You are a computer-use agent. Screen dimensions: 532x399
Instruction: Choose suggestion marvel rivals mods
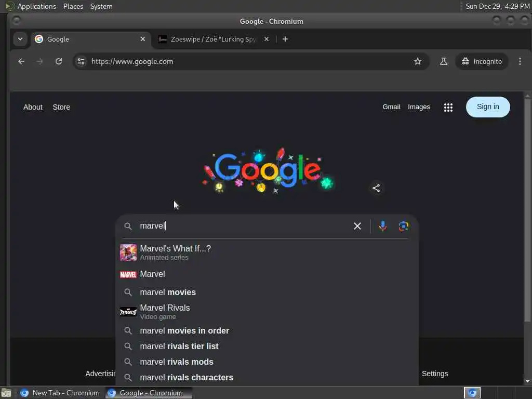click(x=267, y=362)
